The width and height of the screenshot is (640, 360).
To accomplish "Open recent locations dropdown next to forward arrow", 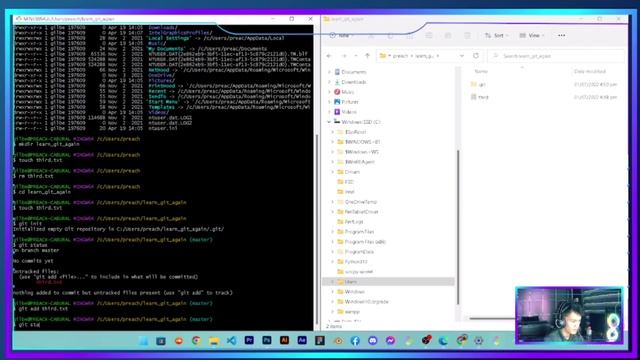I will pyautogui.click(x=356, y=56).
